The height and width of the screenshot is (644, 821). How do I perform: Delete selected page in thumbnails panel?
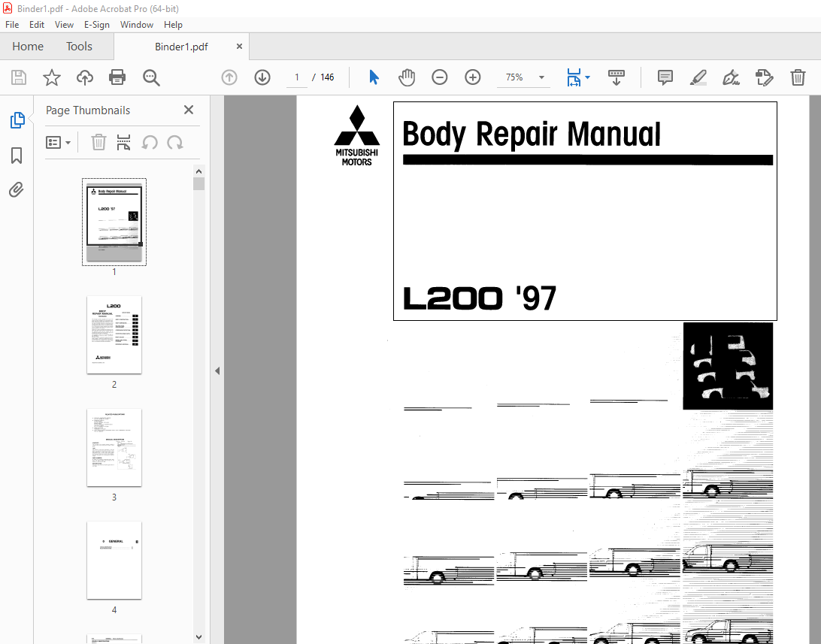(x=98, y=142)
